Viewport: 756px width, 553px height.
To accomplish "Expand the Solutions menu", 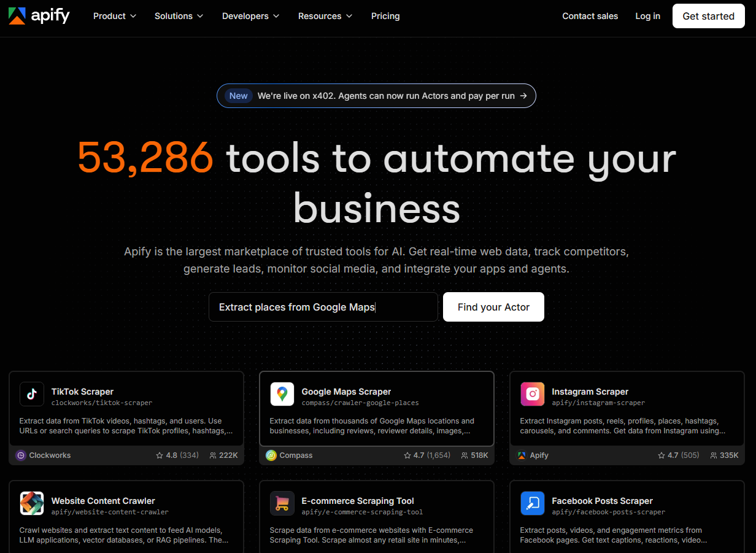I will [179, 16].
